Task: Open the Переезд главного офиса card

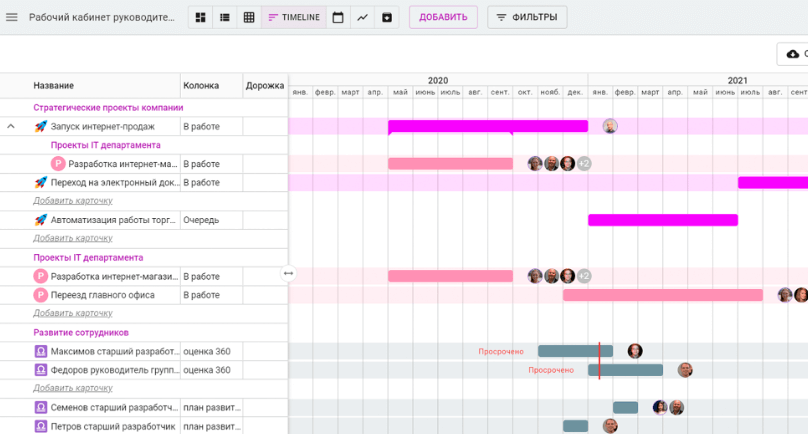Action: coord(103,295)
